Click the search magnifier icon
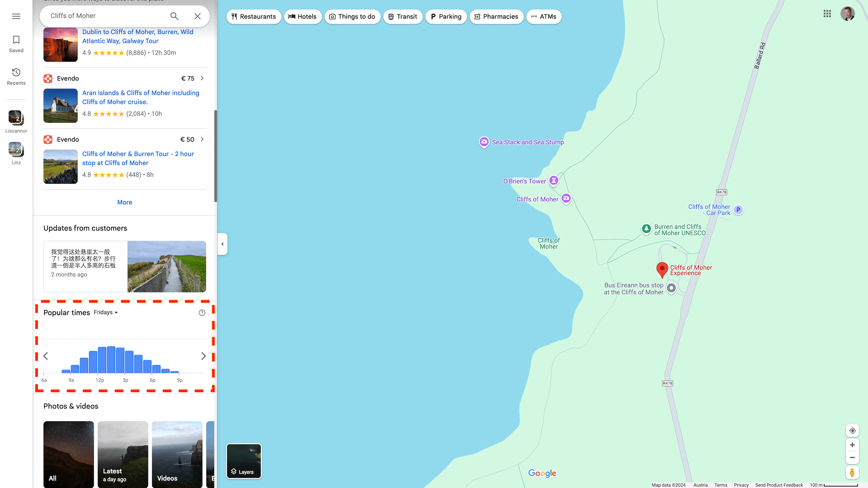Image resolution: width=868 pixels, height=488 pixels. coord(175,16)
